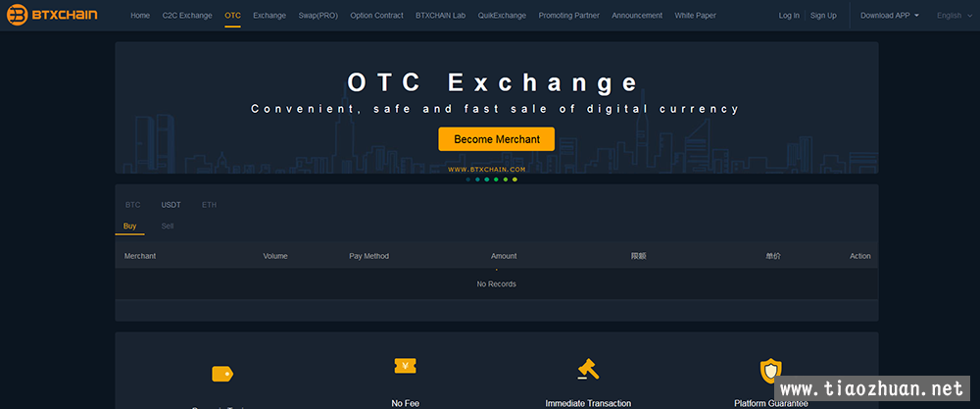The height and width of the screenshot is (409, 980).
Task: Click the Immediate Transaction label
Action: [x=588, y=403]
